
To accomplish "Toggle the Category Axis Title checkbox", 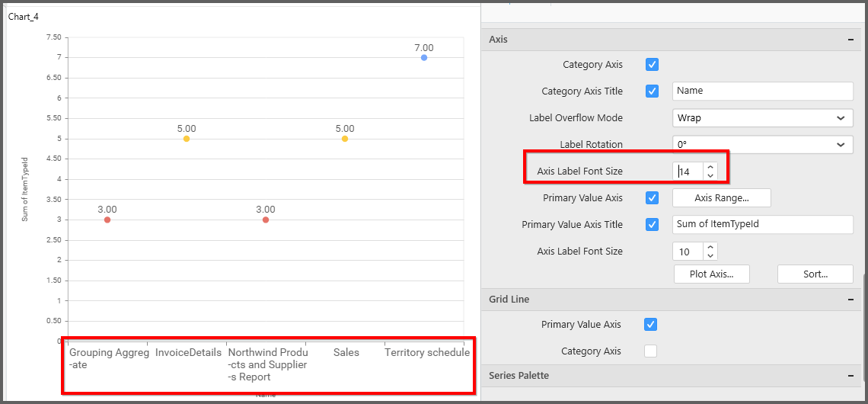I will click(x=652, y=91).
